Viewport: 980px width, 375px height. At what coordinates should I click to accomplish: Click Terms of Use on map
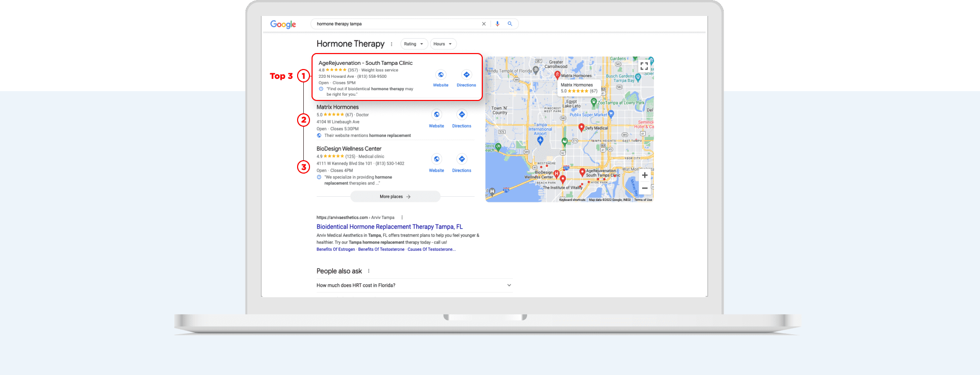[643, 200]
